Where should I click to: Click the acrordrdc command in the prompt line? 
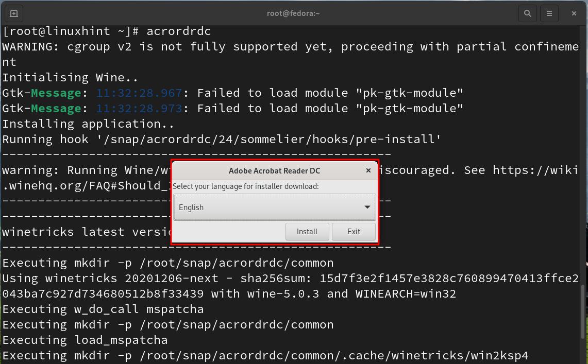tap(179, 31)
